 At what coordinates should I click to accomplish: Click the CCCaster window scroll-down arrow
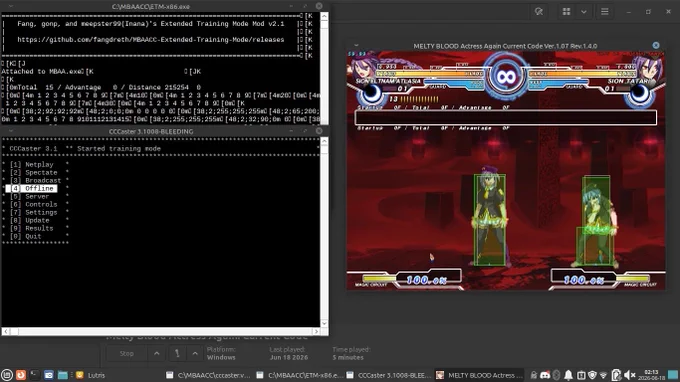(x=324, y=323)
